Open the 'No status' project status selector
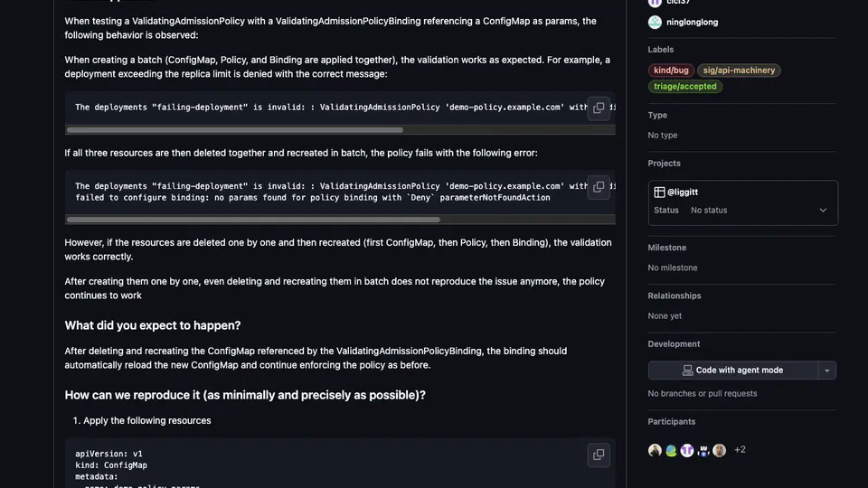 tap(709, 211)
